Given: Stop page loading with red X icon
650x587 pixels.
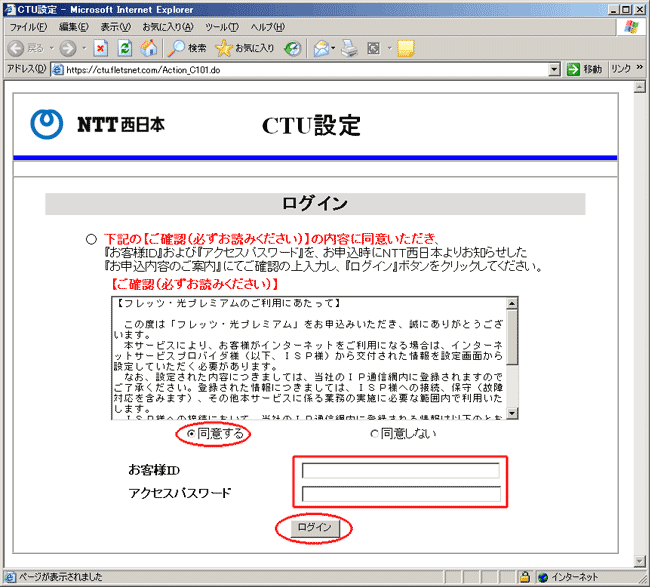Looking at the screenshot, I should pyautogui.click(x=101, y=49).
